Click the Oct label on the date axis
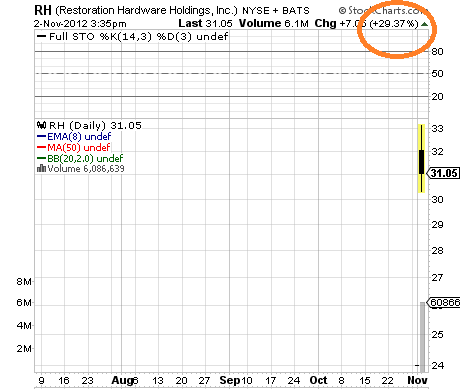460x389 pixels. click(x=319, y=380)
